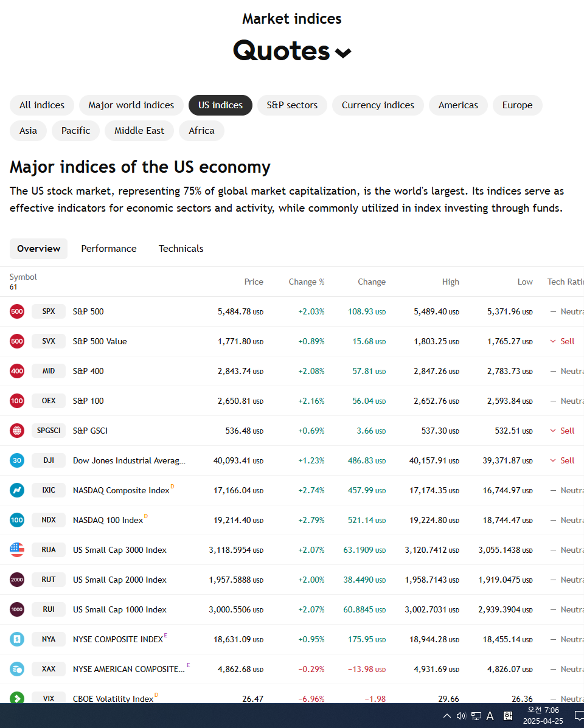Select the Europe filter chip
The image size is (584, 728).
coord(517,105)
